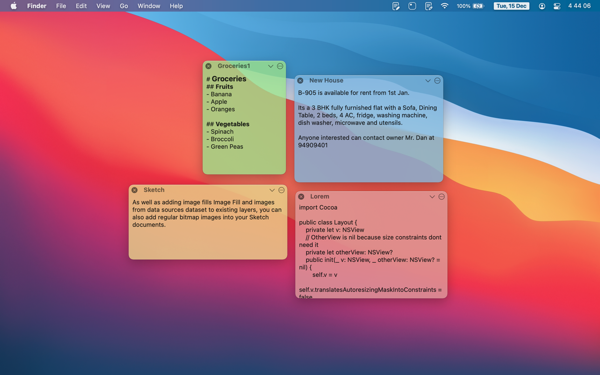Collapse the New House note with circled minus
Screen dimensions: 600x375
point(437,80)
